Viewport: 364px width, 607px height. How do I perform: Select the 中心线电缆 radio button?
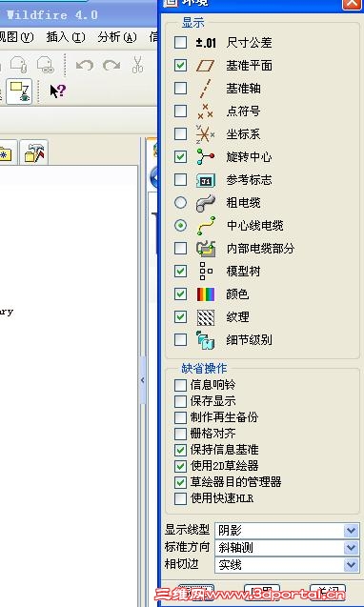point(180,225)
